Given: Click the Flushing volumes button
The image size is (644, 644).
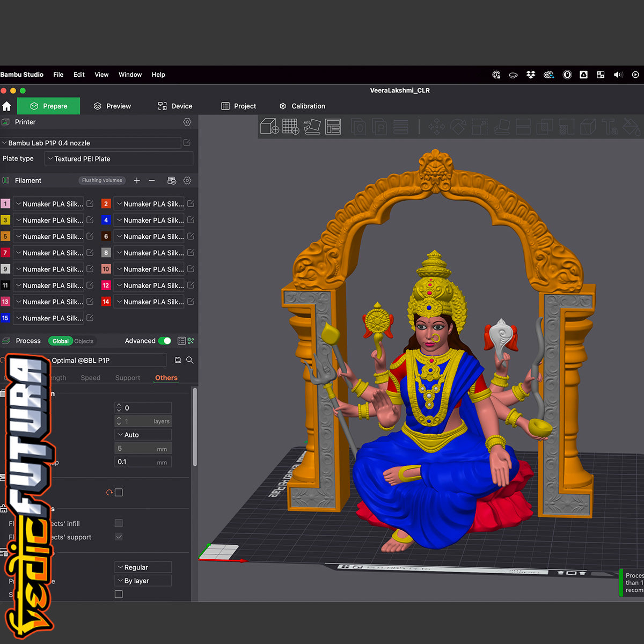Looking at the screenshot, I should point(102,180).
